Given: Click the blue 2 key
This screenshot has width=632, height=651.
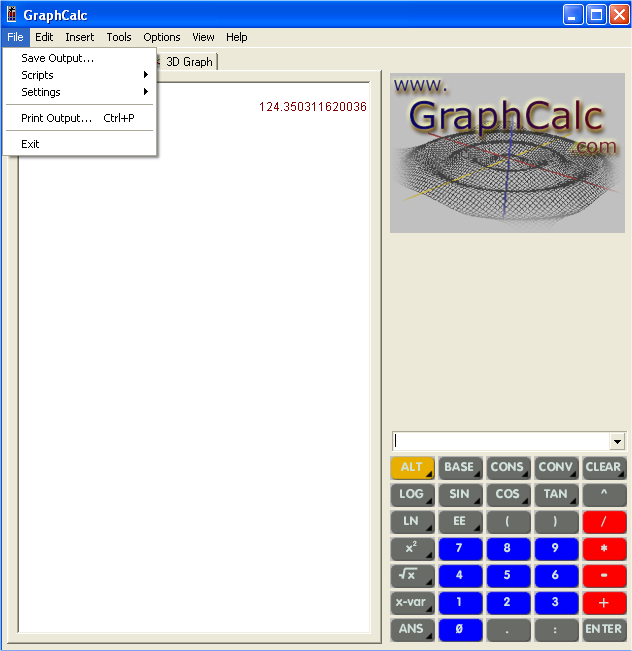Looking at the screenshot, I should coord(508,603).
